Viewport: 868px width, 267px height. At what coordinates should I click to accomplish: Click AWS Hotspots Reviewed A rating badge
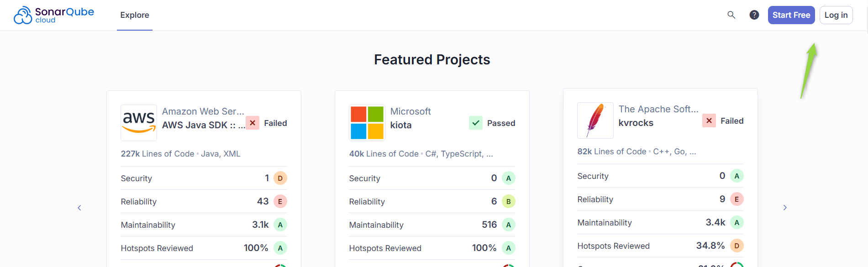click(x=280, y=248)
